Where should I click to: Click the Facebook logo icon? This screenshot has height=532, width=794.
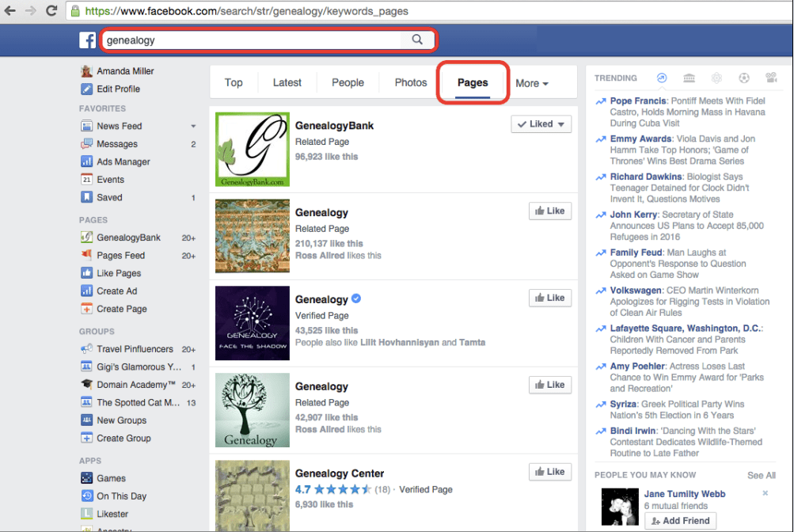pyautogui.click(x=87, y=40)
